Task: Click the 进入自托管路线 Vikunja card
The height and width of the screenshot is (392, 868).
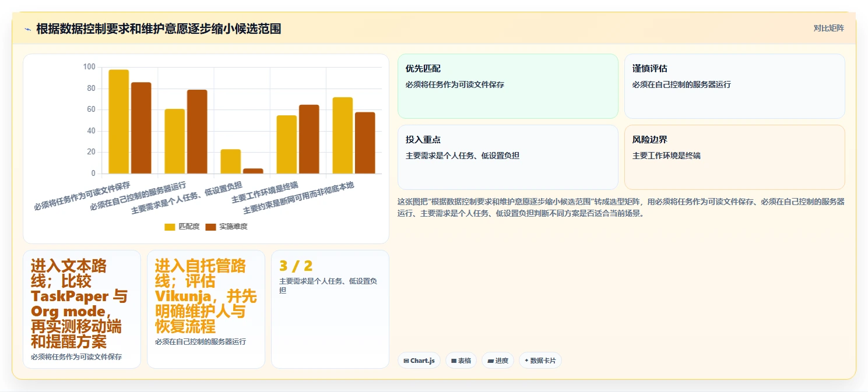Action: coord(206,309)
